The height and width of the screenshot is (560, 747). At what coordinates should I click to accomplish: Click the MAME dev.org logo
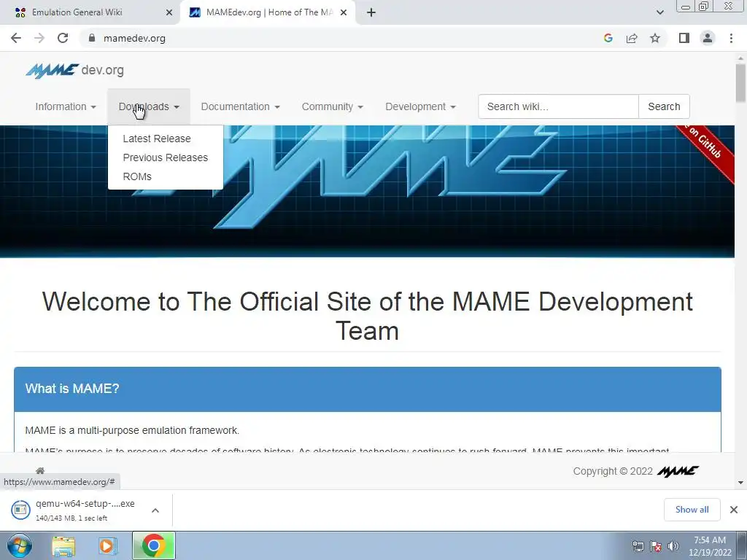pos(75,71)
